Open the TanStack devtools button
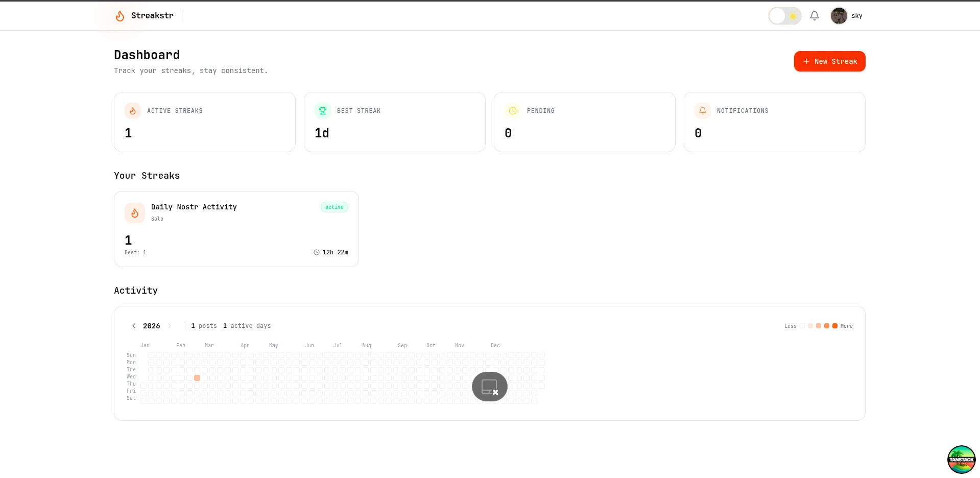Screen dimensions: 980x478 (961, 460)
